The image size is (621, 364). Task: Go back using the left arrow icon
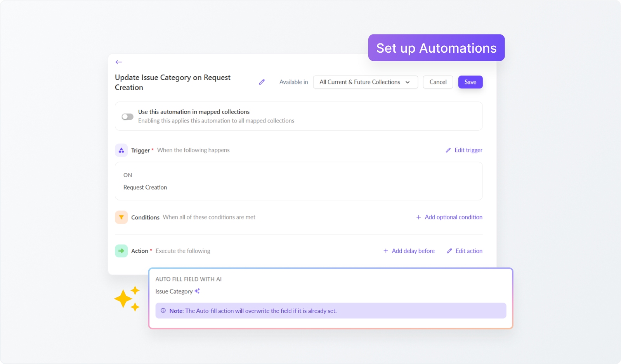click(119, 62)
